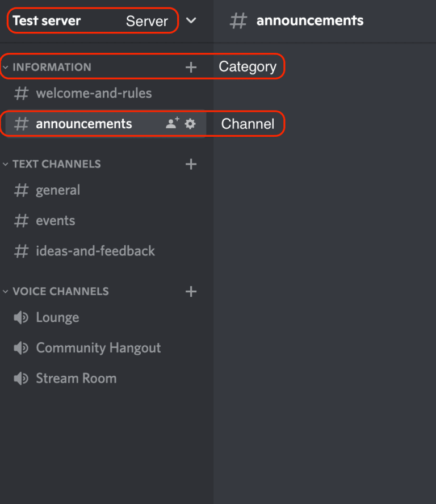Viewport: 436px width, 504px height.
Task: Create a new channel under TEXT CHANNELS
Action: click(191, 163)
